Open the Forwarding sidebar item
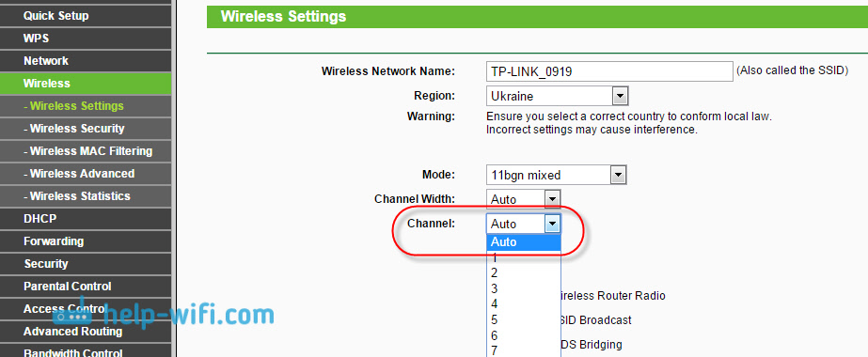The height and width of the screenshot is (357, 868). [86, 241]
